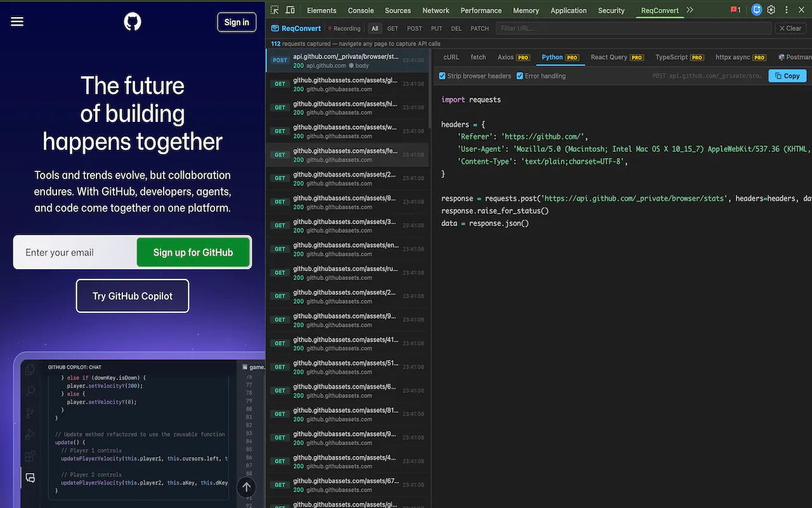Clear the captured requests list

[x=790, y=29]
